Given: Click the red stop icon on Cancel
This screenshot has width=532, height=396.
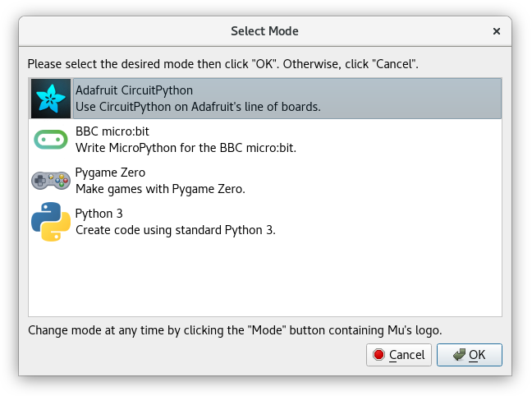Looking at the screenshot, I should point(378,355).
